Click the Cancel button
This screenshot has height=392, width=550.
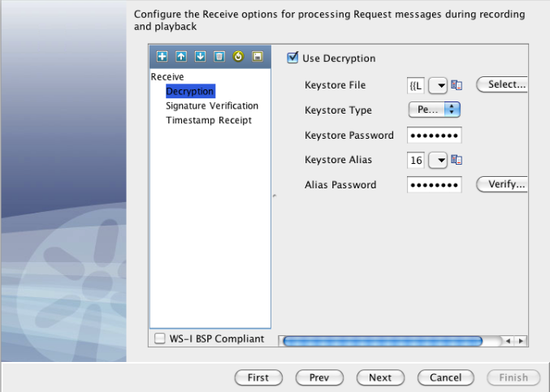pyautogui.click(x=445, y=377)
